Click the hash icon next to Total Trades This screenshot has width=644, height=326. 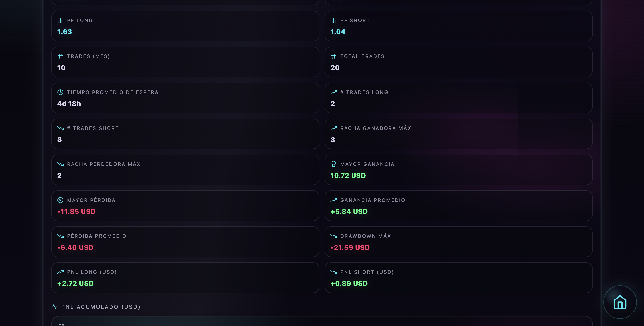333,56
